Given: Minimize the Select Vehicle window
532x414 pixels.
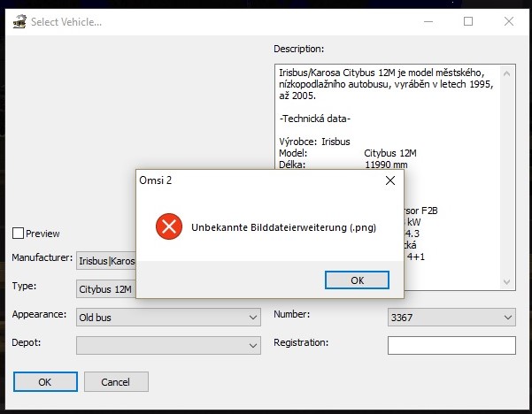Looking at the screenshot, I should (428, 21).
